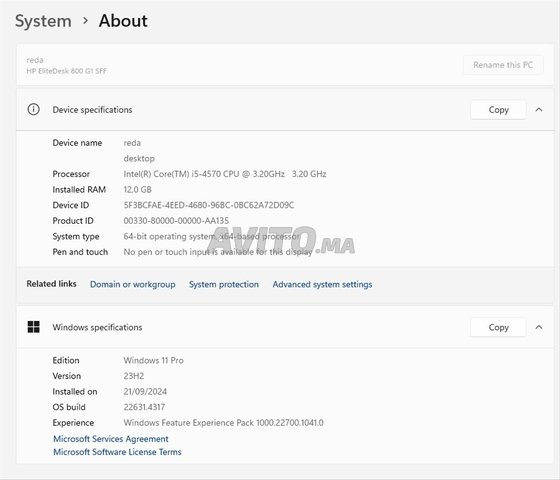Click the Installed RAM label
Screen dimensions: 560x480
(79, 189)
